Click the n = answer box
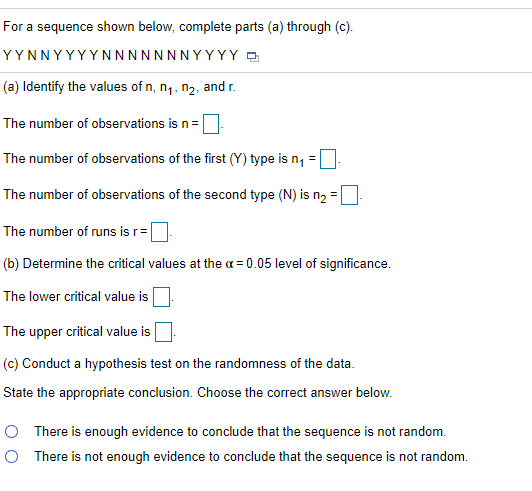532x491 pixels. coord(211,124)
